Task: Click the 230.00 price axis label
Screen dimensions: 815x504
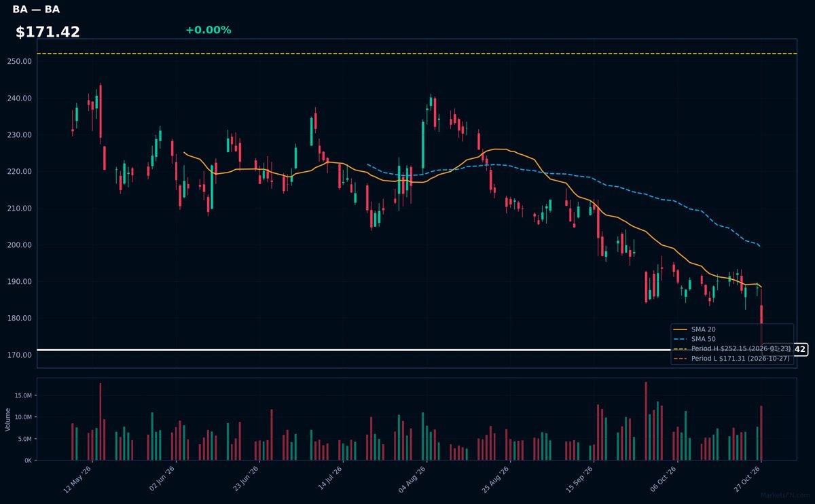Action: pos(18,134)
